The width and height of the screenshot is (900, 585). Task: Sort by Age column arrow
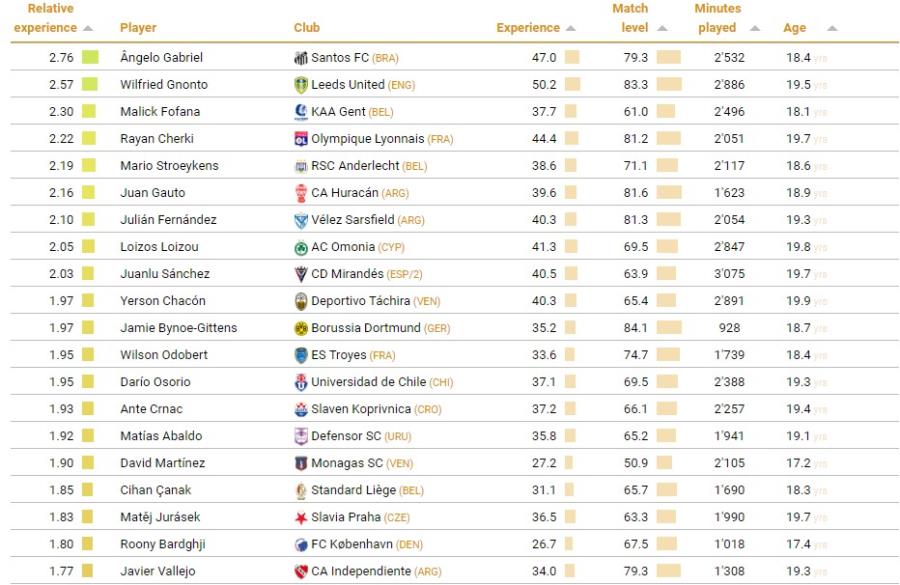[x=832, y=28]
